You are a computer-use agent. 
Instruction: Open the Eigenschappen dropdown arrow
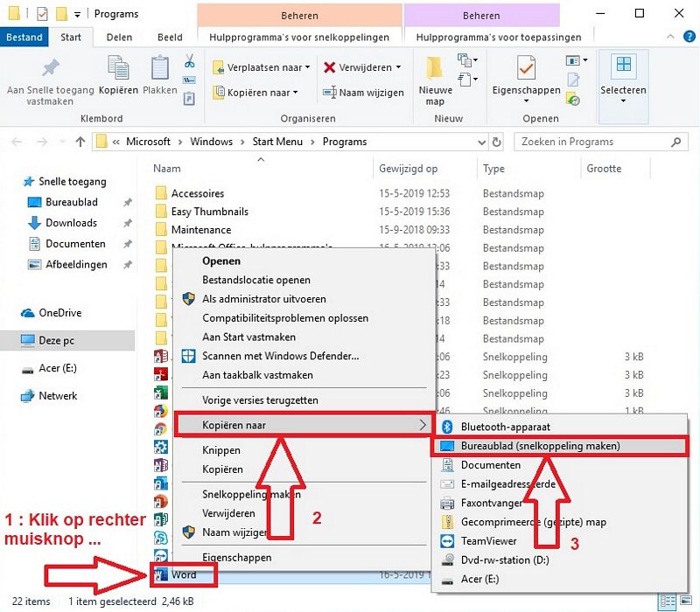[527, 101]
